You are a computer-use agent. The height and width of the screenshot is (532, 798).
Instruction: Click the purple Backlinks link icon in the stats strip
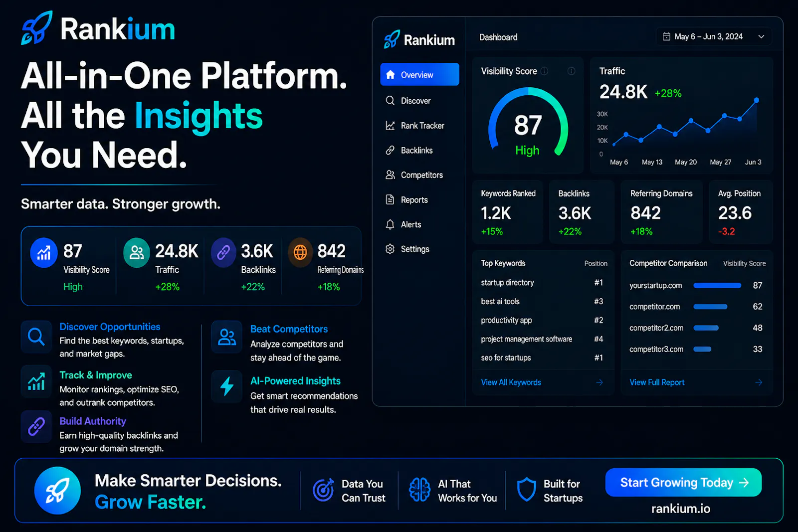pyautogui.click(x=223, y=253)
